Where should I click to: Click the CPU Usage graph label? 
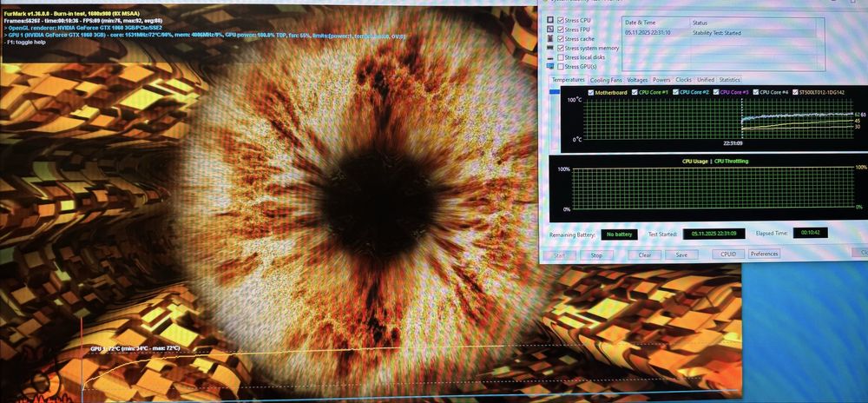[694, 161]
